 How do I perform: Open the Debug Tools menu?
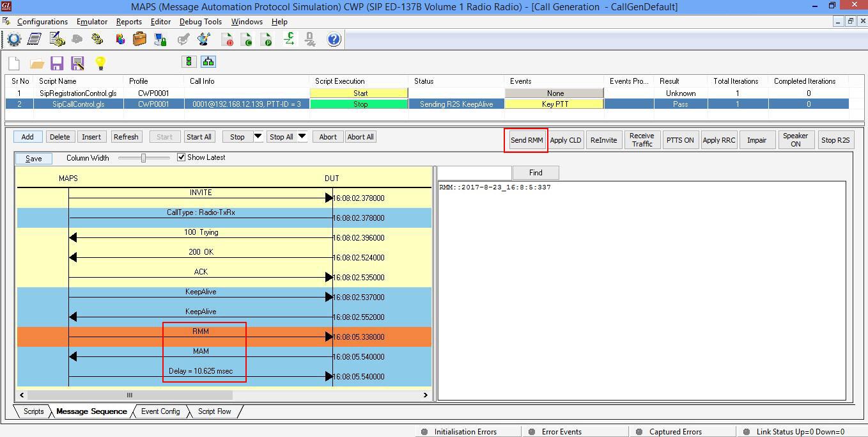point(201,22)
